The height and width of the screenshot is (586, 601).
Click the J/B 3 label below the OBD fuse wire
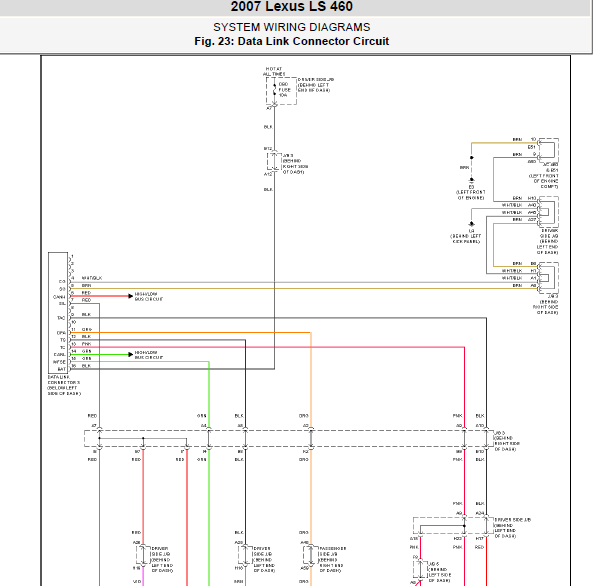(295, 164)
